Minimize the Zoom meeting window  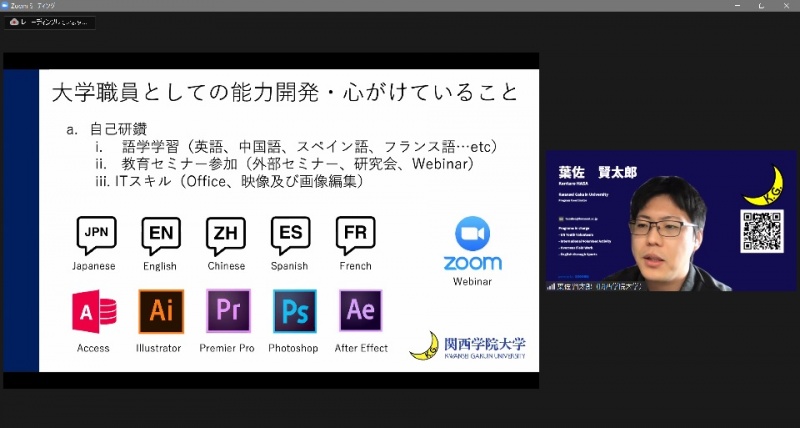(x=737, y=6)
